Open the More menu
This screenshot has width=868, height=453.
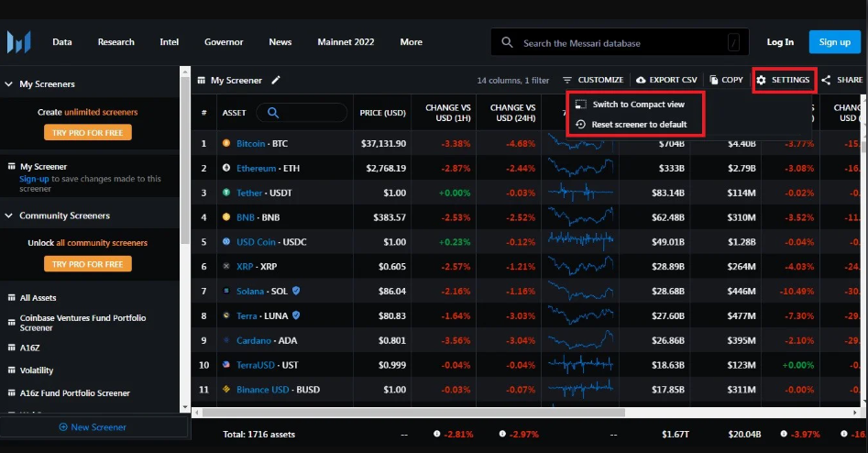tap(411, 42)
